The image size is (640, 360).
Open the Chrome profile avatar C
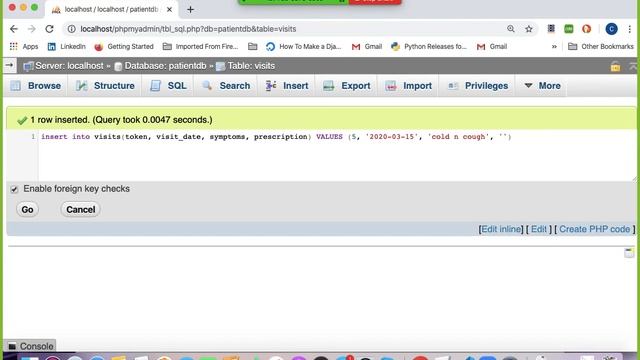611,29
